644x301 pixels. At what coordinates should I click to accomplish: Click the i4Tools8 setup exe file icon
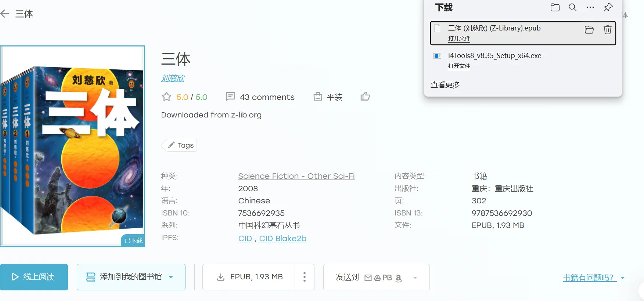pos(437,56)
